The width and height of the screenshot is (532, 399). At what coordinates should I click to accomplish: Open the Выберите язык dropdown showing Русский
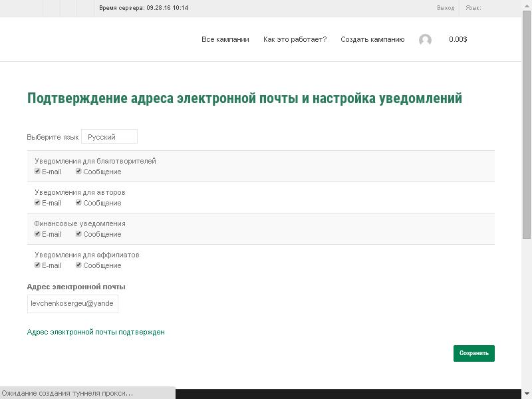[x=109, y=137]
